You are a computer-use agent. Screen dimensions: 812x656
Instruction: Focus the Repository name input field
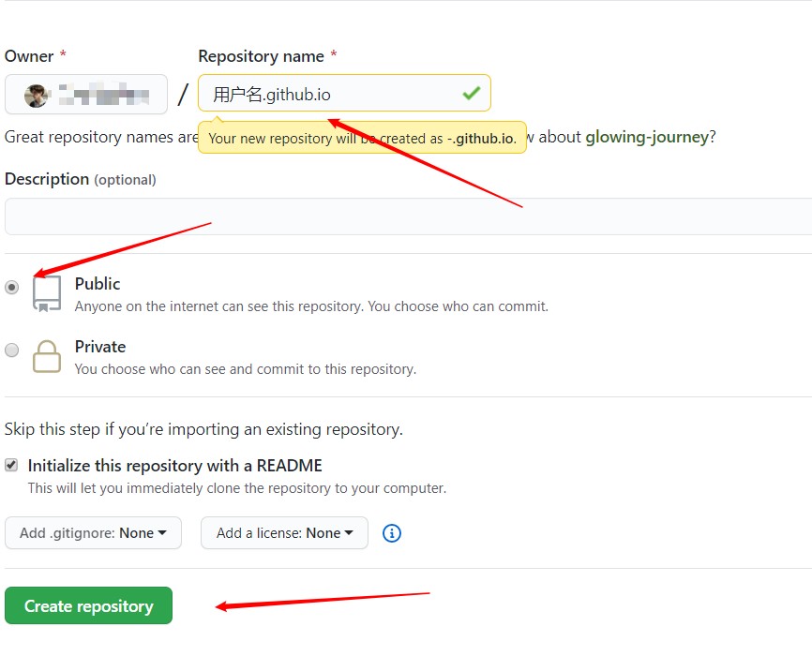(344, 93)
